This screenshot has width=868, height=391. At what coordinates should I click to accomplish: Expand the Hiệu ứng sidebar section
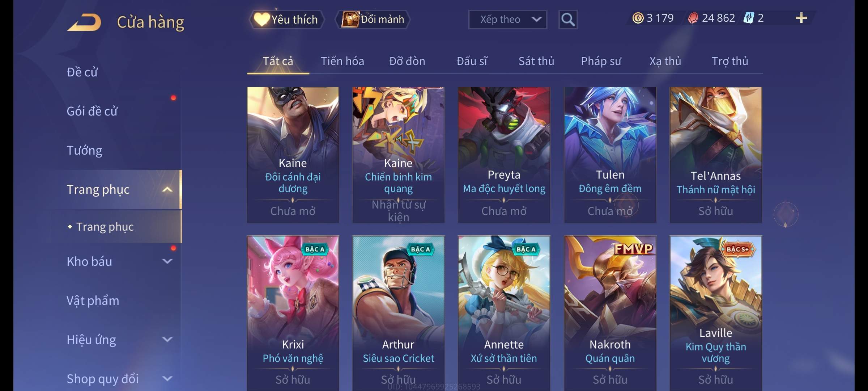pos(167,340)
